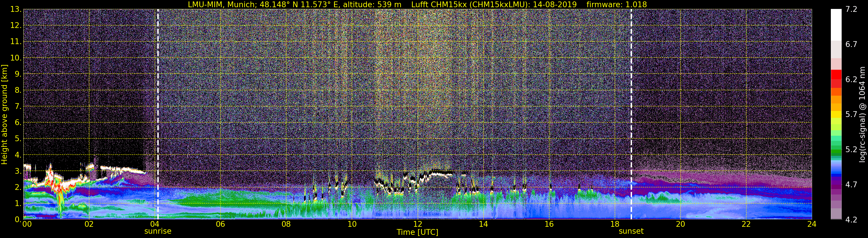
Task: Click the 5.7 colorbar tick label
Action: point(851,115)
